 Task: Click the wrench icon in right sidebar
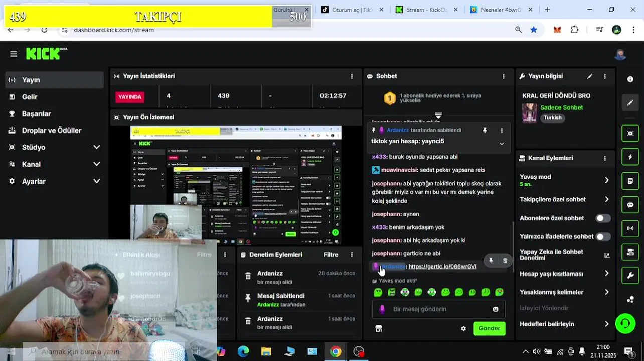630,276
